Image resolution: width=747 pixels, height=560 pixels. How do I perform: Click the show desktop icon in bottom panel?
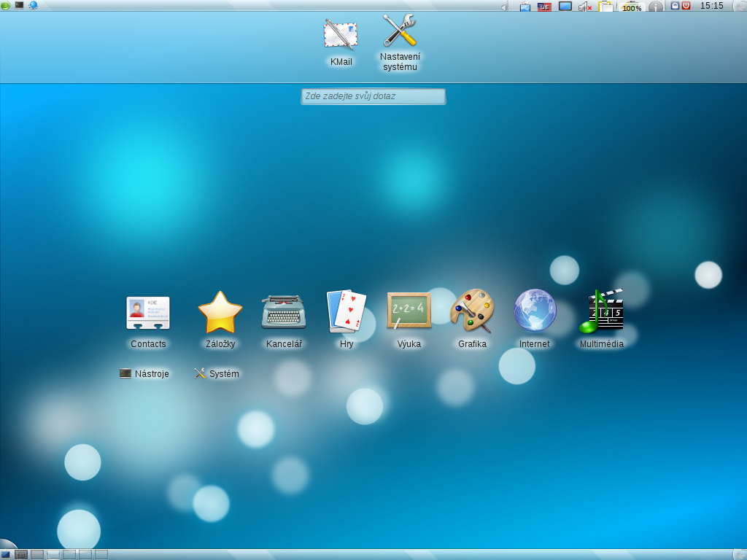point(5,555)
